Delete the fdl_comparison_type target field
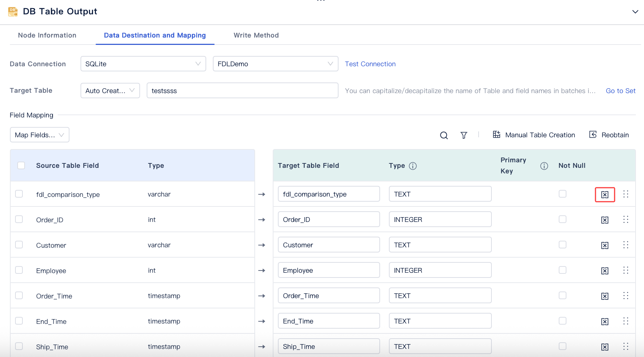The width and height of the screenshot is (644, 357). tap(605, 194)
